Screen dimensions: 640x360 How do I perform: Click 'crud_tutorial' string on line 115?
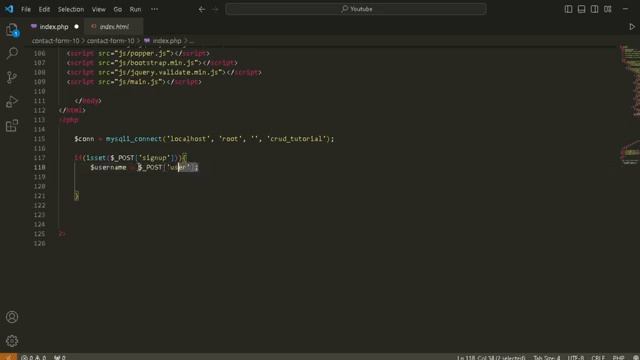[x=297, y=139]
